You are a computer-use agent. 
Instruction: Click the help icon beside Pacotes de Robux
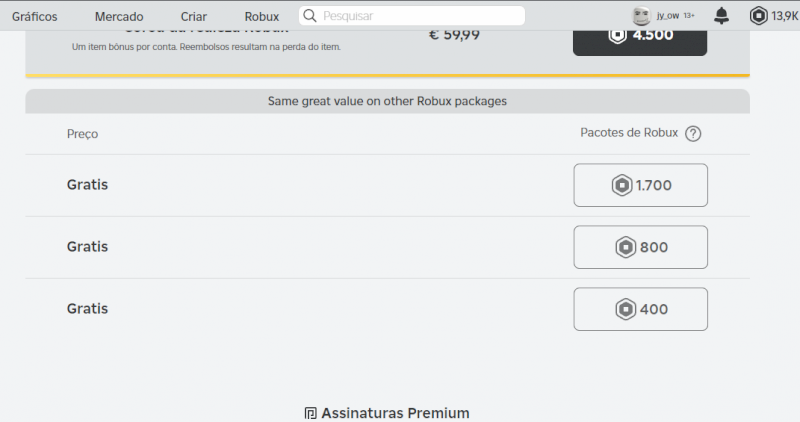693,134
